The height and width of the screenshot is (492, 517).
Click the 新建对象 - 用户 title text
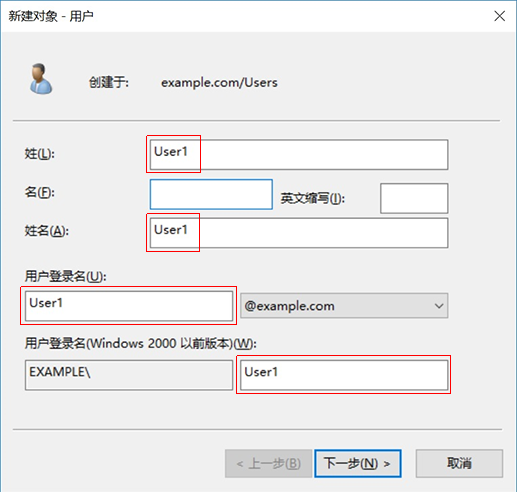[x=51, y=16]
